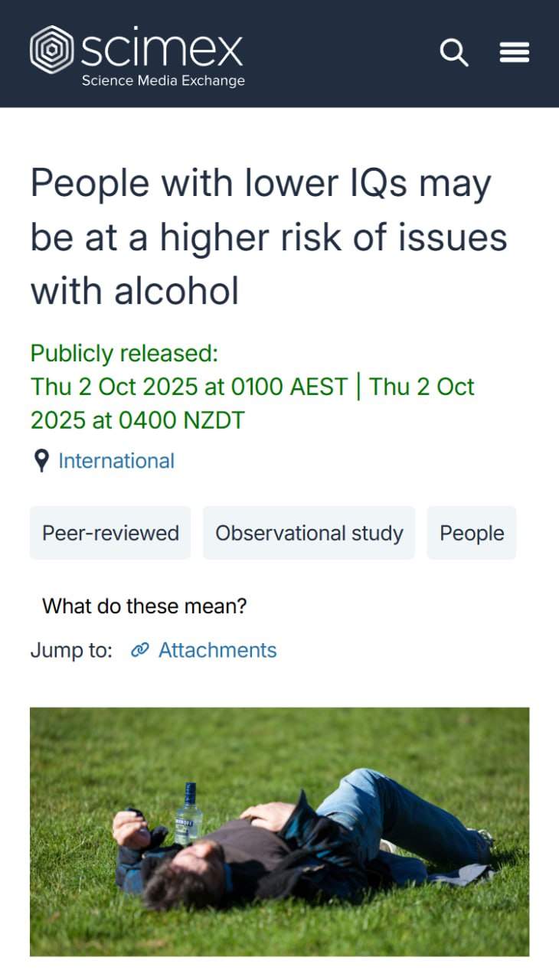Click the location pin icon

click(x=41, y=461)
